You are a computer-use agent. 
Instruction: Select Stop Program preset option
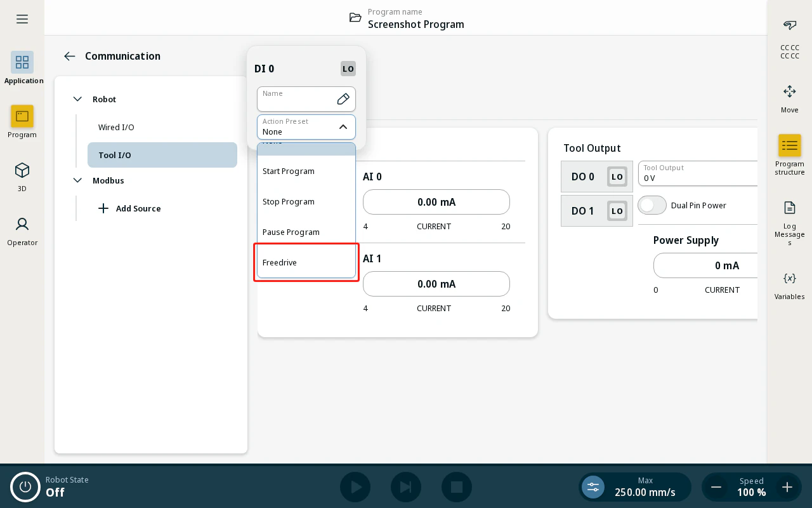(306, 201)
